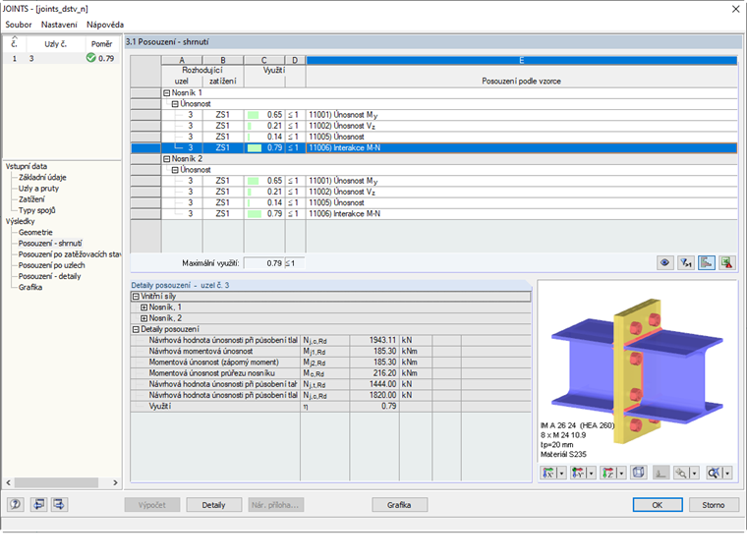747x560 pixels.
Task: Select Posouzení po uzlech in navigator
Action: pos(51,265)
